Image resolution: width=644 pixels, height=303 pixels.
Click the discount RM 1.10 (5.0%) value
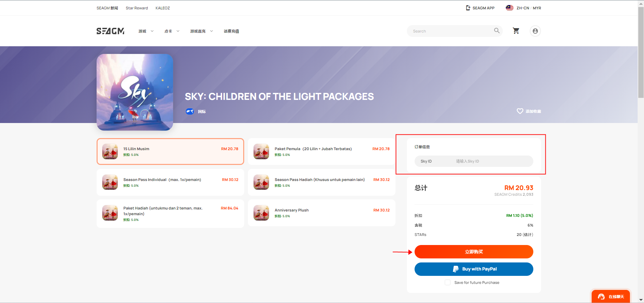(x=520, y=216)
